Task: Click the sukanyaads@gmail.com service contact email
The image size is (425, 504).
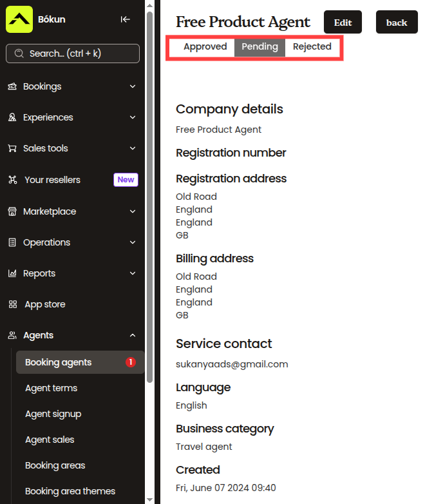Action: [x=232, y=364]
